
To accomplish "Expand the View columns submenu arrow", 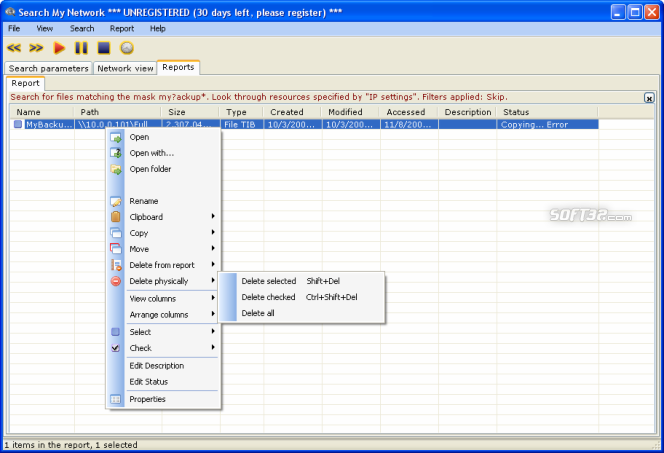I will pos(213,298).
